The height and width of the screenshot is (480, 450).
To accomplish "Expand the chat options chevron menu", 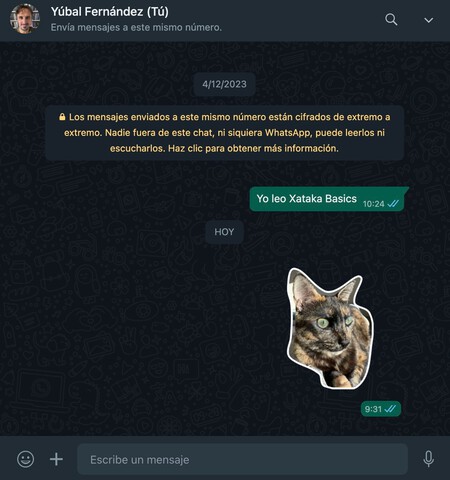I will (428, 20).
